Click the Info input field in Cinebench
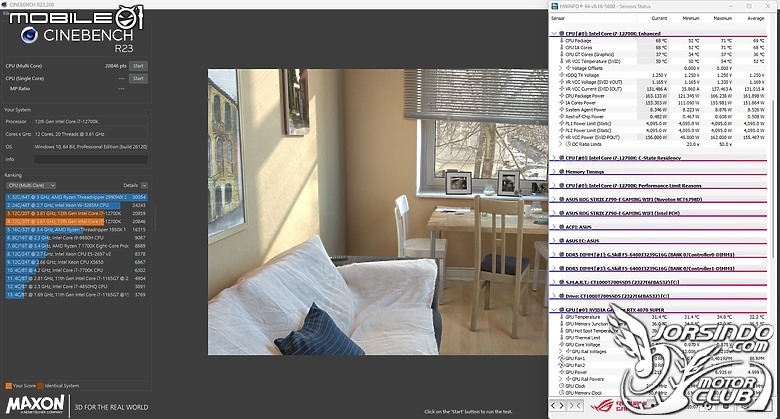The width and height of the screenshot is (780, 419). click(x=91, y=159)
